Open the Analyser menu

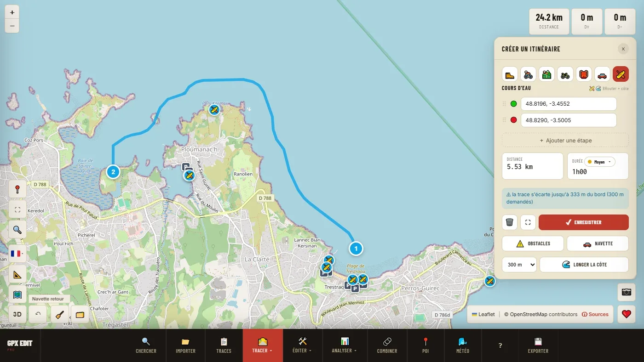pyautogui.click(x=345, y=345)
